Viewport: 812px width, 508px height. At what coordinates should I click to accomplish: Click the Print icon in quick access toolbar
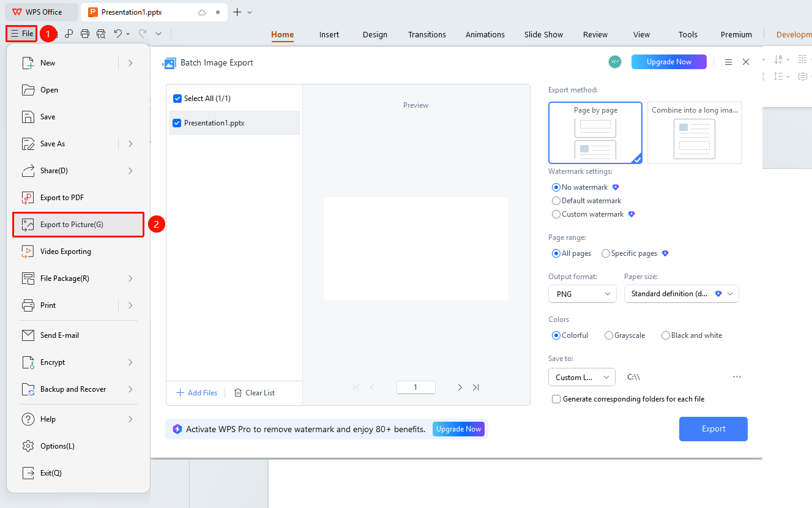pyautogui.click(x=85, y=34)
